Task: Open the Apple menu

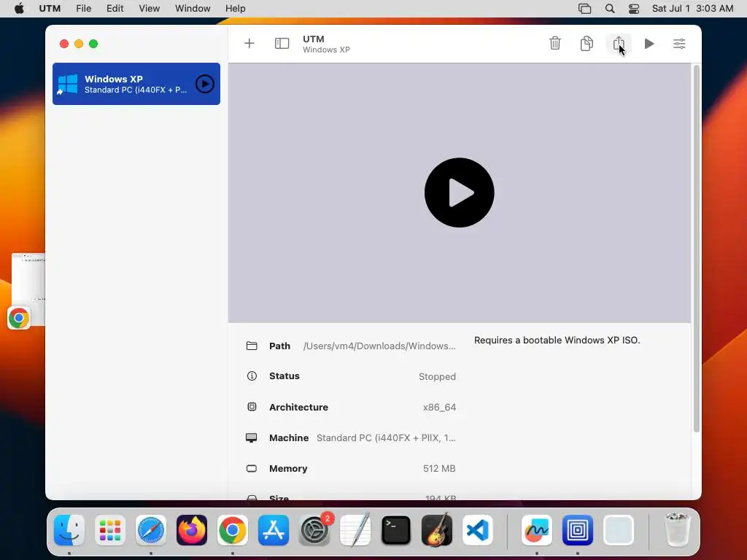Action: coord(19,9)
